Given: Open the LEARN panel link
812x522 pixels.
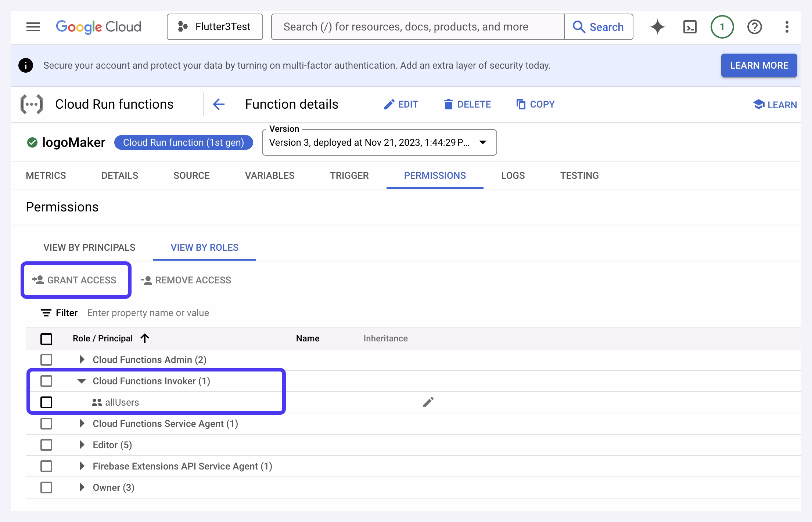Looking at the screenshot, I should tap(775, 105).
